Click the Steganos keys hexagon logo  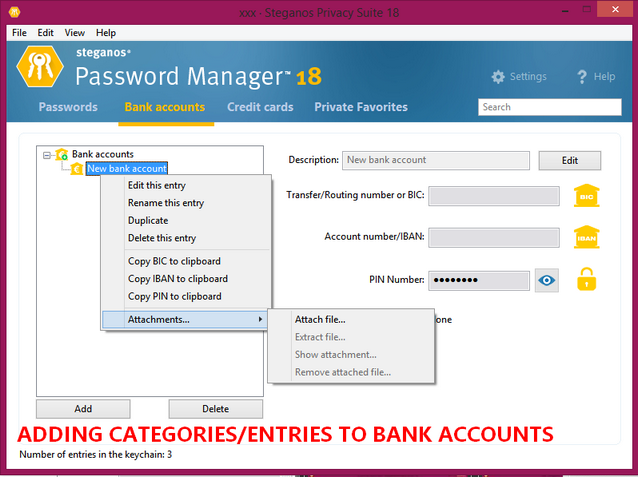pos(40,67)
